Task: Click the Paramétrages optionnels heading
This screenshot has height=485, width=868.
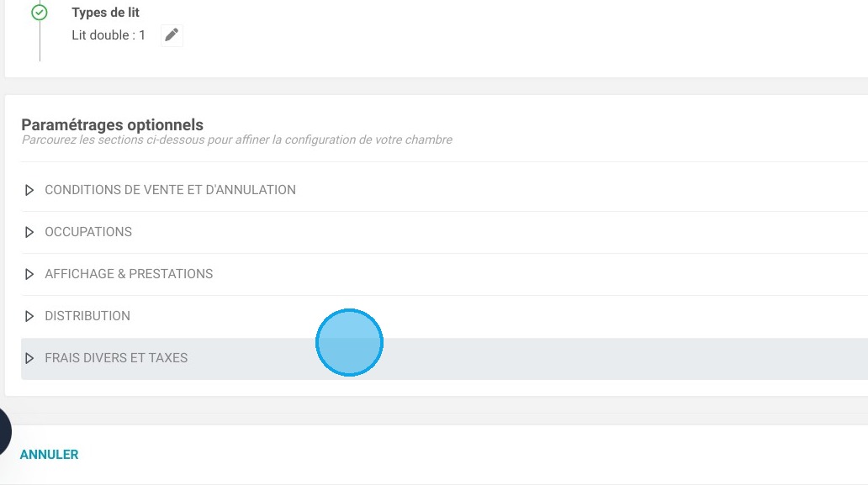Action: [113, 125]
